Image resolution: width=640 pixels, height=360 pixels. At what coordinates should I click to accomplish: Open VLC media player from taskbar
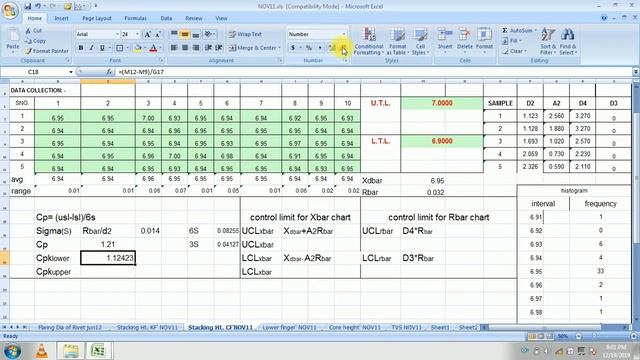pos(42,351)
